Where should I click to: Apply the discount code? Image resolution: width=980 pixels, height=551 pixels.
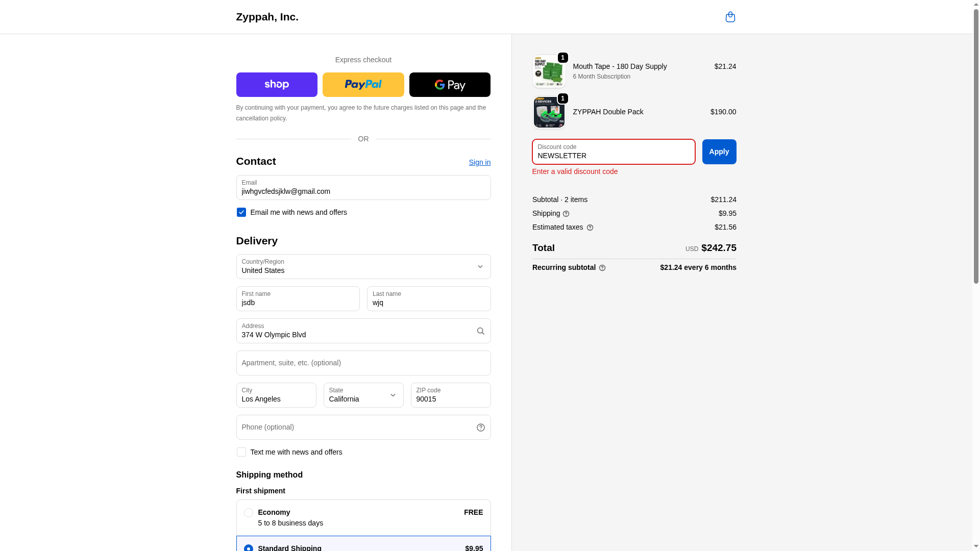pyautogui.click(x=719, y=152)
